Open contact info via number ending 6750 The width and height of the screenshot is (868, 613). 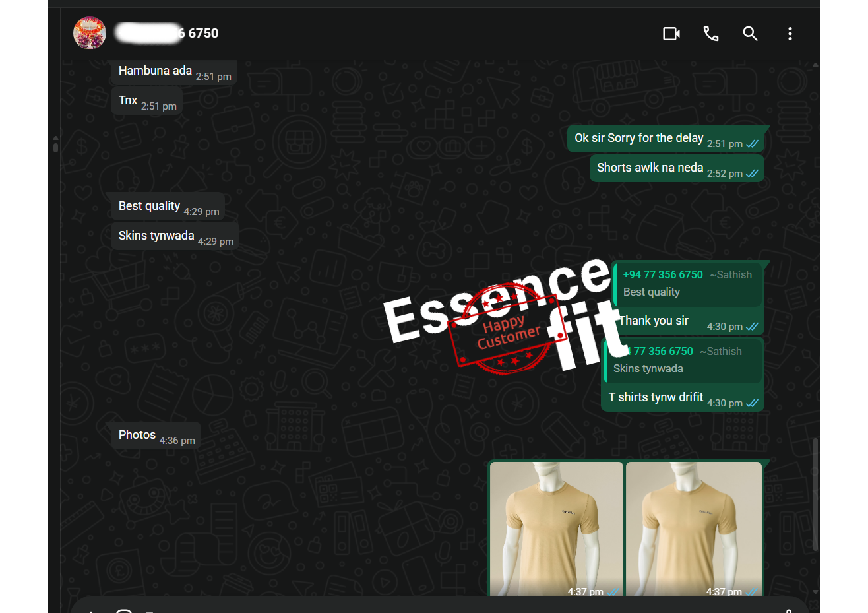[x=167, y=33]
